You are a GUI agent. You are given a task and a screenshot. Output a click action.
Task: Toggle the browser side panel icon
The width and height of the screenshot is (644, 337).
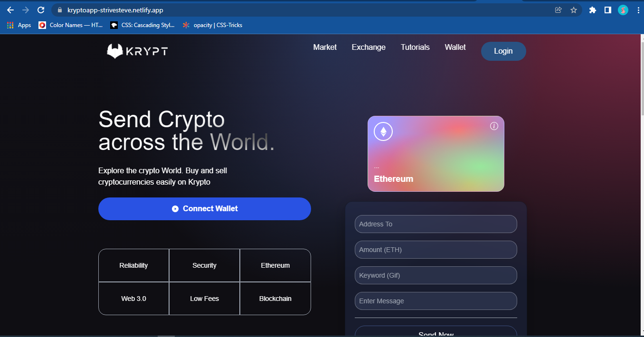coord(607,10)
